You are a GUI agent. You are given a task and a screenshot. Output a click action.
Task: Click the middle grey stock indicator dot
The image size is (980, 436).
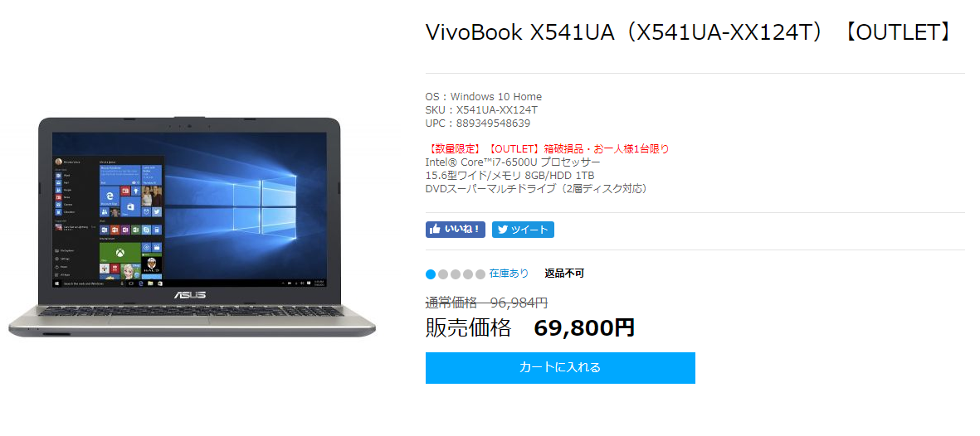(x=456, y=274)
